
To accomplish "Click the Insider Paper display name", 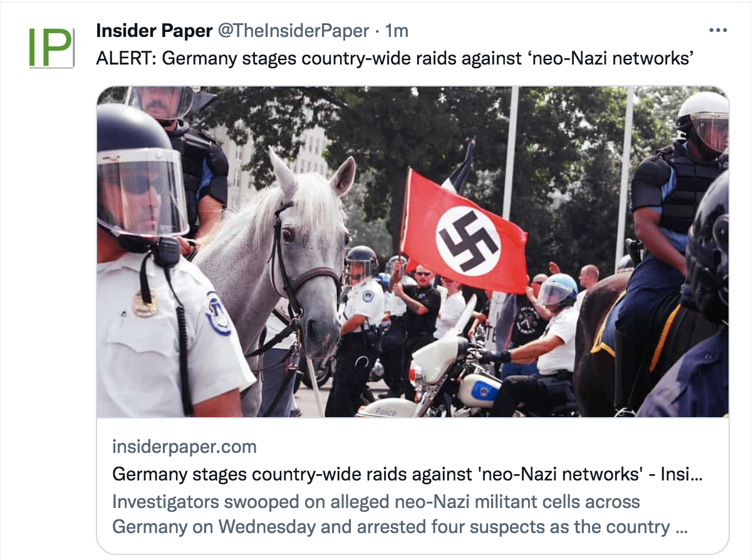I will pos(155,30).
